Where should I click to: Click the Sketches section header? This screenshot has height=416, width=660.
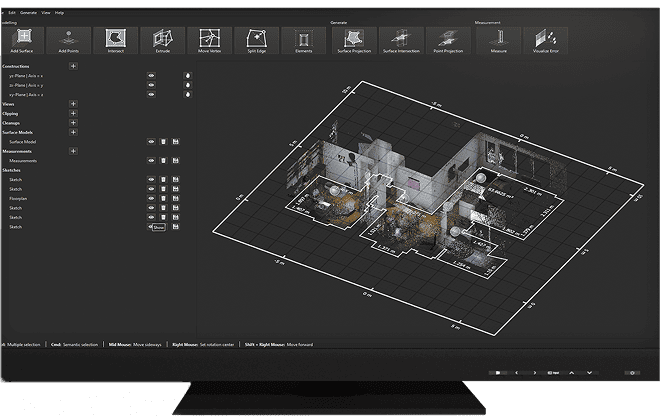(11, 170)
